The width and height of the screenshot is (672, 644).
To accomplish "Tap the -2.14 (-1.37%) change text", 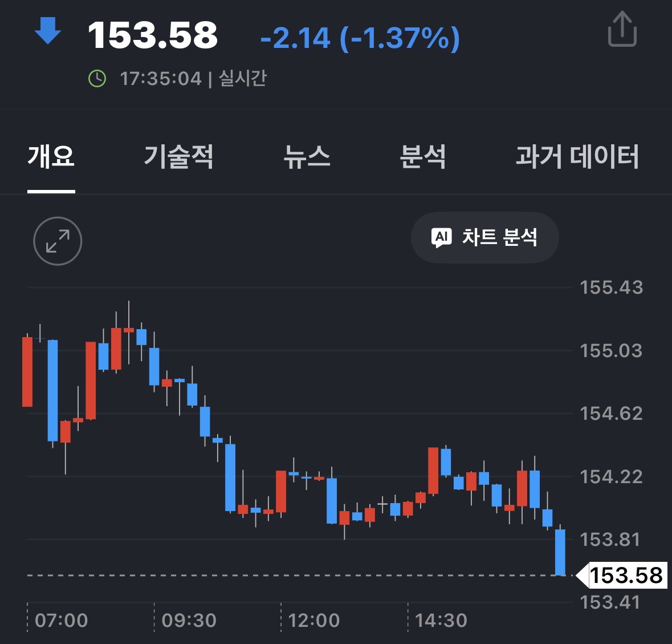I will click(x=360, y=39).
